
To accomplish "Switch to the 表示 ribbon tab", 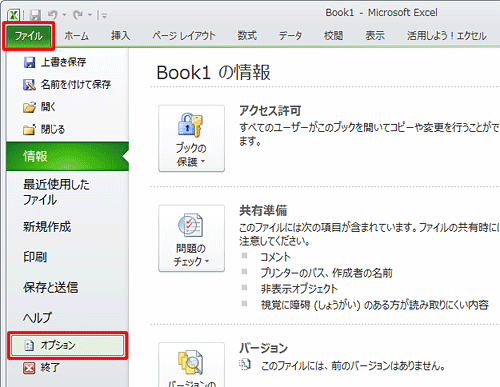I will click(375, 35).
